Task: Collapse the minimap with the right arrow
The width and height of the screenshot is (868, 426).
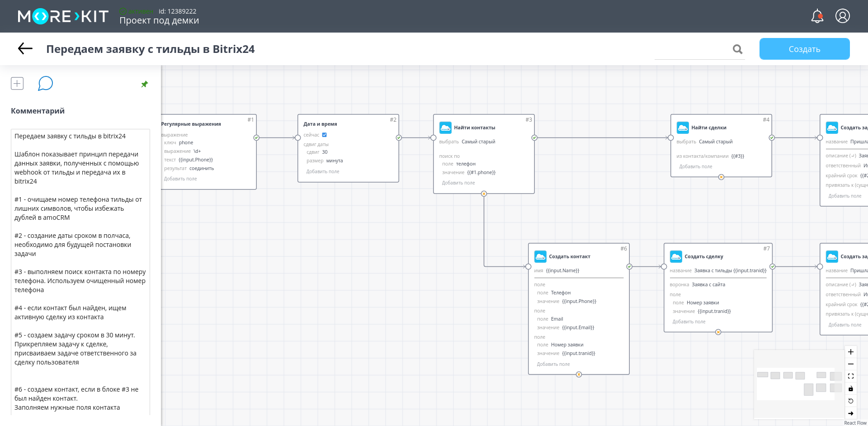Action: point(850,413)
